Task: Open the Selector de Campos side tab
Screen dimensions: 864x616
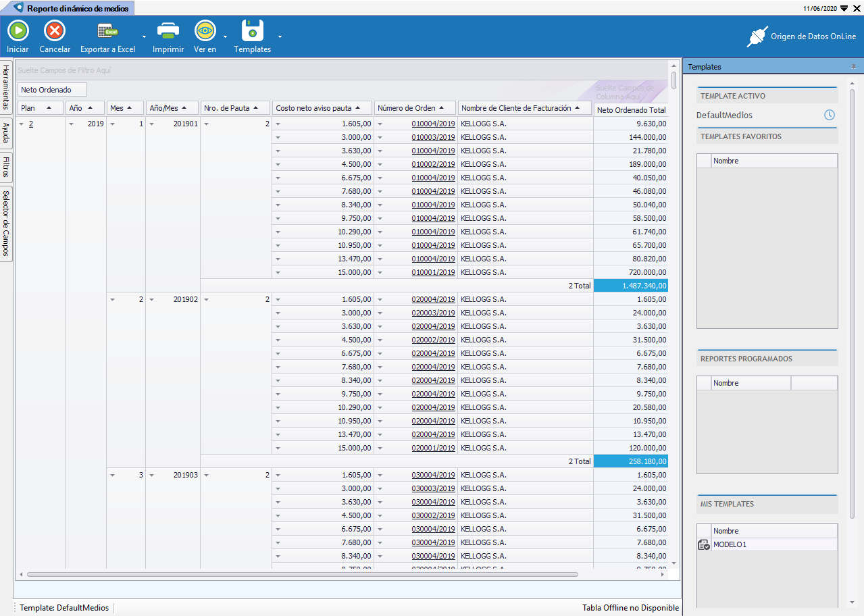Action: (6, 223)
